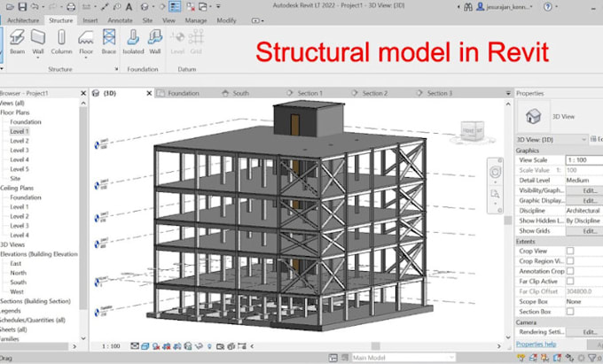
Task: Click the Print icon in quick access
Action: pos(71,6)
